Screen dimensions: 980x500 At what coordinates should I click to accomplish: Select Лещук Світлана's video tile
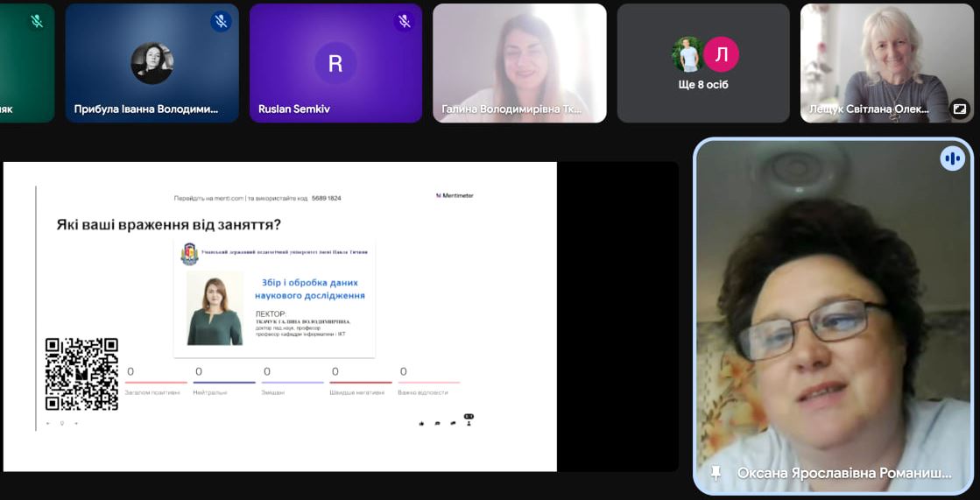coord(887,63)
